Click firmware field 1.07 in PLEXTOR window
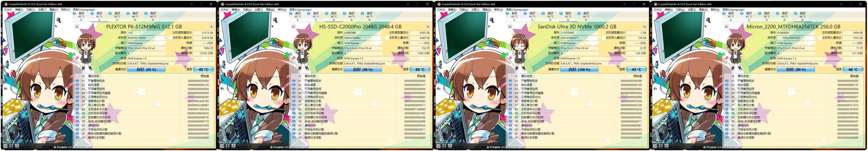This screenshot has width=868, height=151. [x=146, y=33]
